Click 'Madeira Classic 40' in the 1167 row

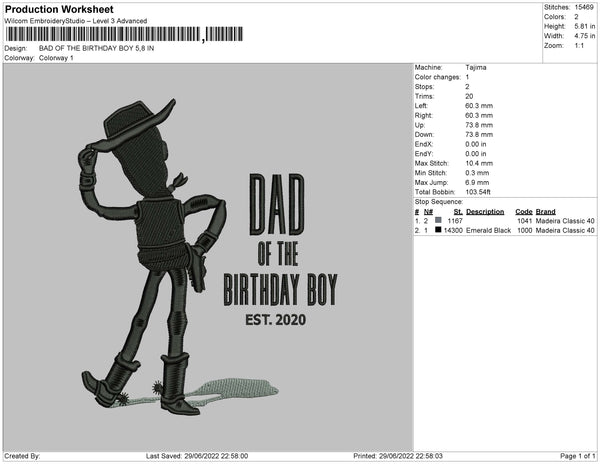(x=565, y=221)
